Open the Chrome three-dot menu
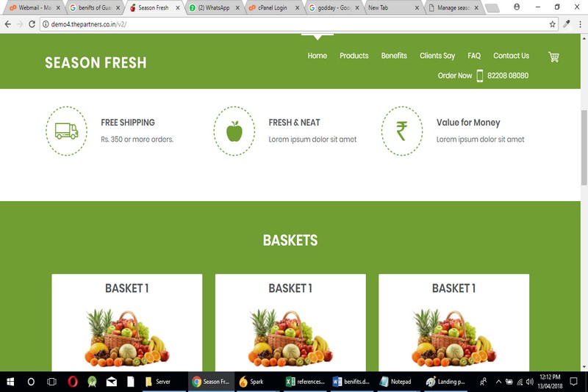The height and width of the screenshot is (392, 588). coord(580,24)
